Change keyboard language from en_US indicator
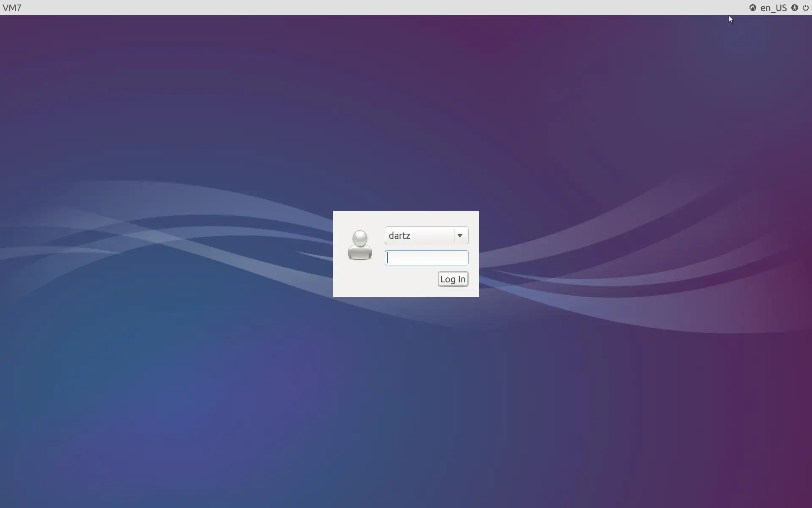The height and width of the screenshot is (508, 812). pos(773,8)
